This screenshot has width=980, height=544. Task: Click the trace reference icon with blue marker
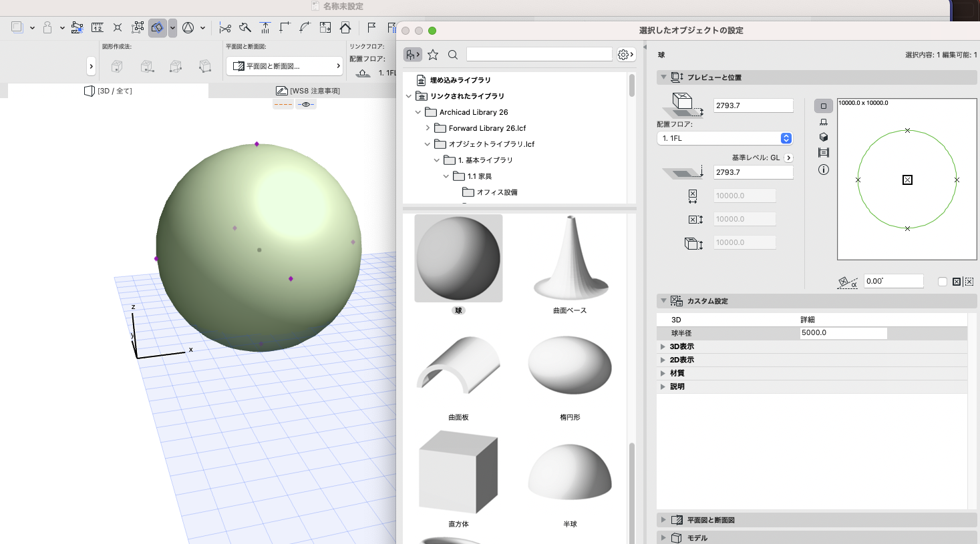tap(77, 27)
